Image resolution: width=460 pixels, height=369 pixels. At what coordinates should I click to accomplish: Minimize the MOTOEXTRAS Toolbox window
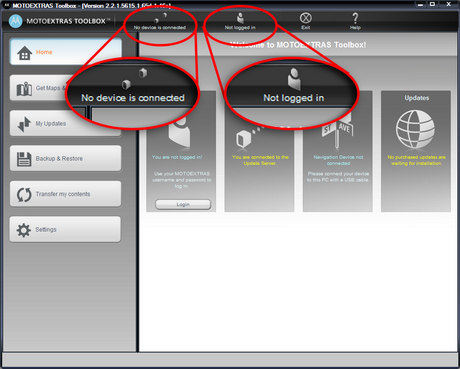coord(420,4)
